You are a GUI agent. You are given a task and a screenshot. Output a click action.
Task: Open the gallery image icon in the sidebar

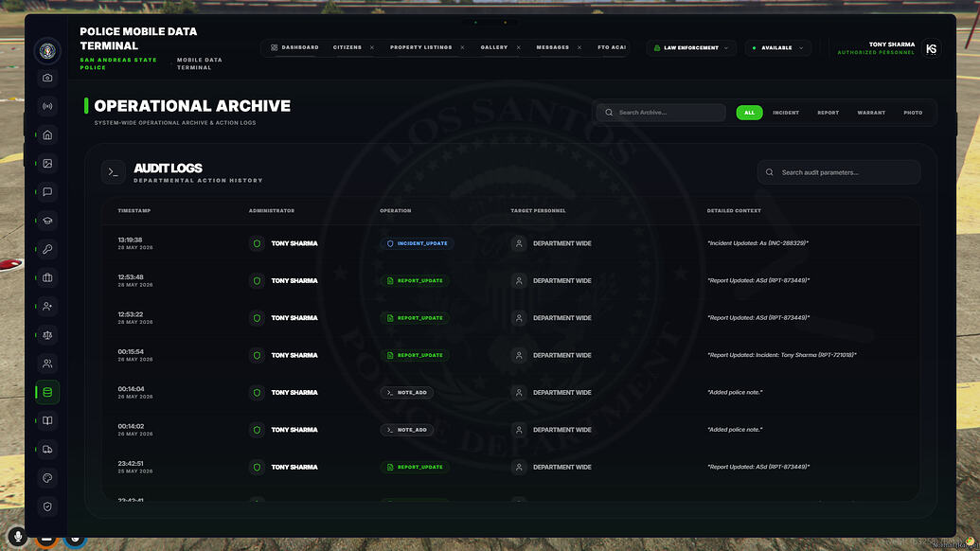[x=47, y=164]
